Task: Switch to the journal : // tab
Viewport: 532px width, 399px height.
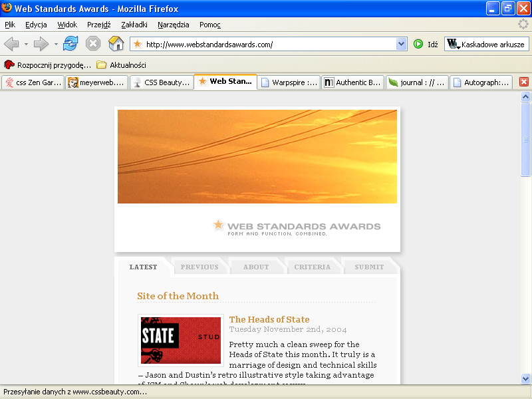Action: point(417,82)
